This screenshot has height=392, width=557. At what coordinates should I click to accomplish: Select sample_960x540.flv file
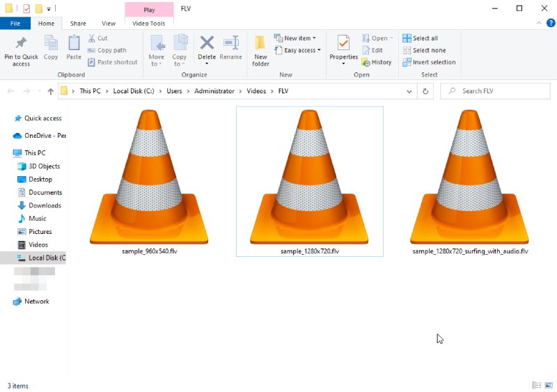149,182
